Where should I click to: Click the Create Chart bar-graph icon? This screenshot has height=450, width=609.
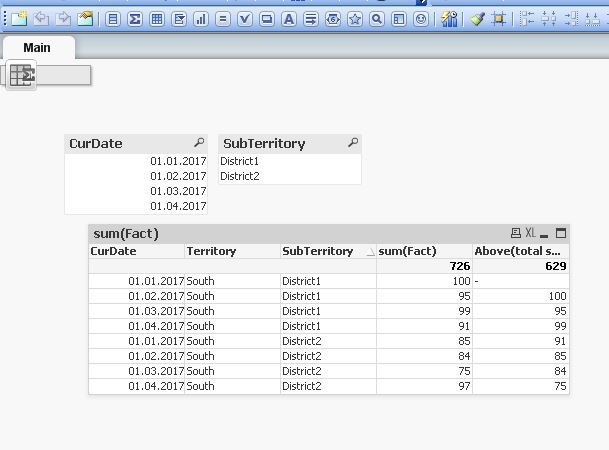[201, 19]
